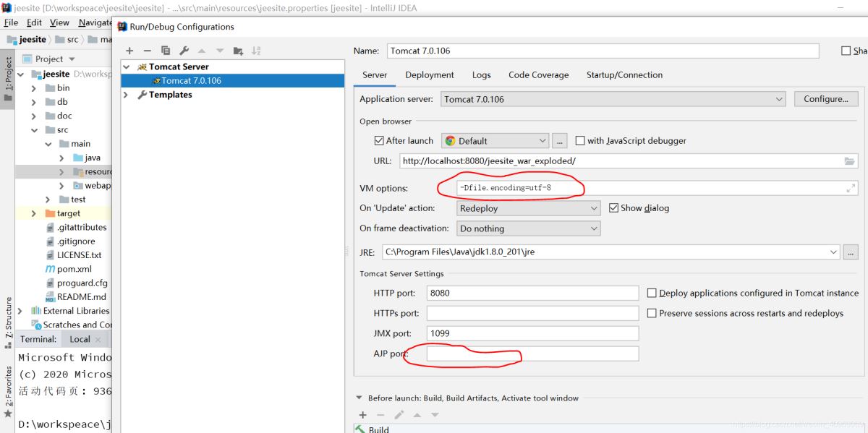This screenshot has width=868, height=433.
Task: Select Tomcat 7.0.106 in configuration tree
Action: [x=191, y=81]
